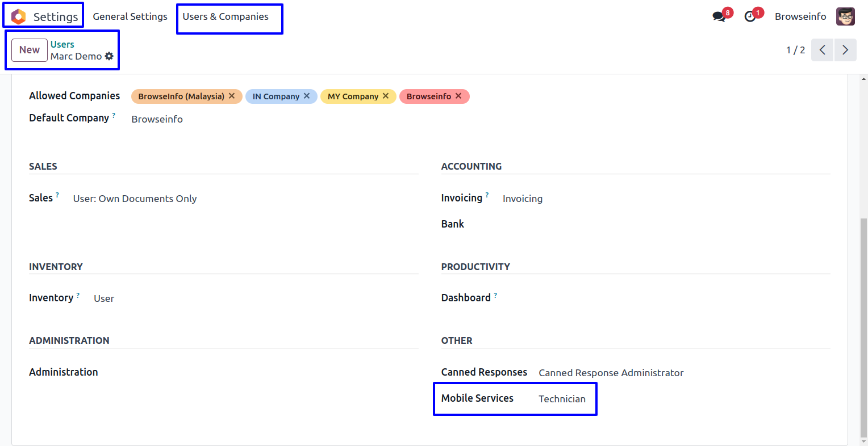Remove the MY Company tag
The image size is (868, 446).
pyautogui.click(x=386, y=96)
